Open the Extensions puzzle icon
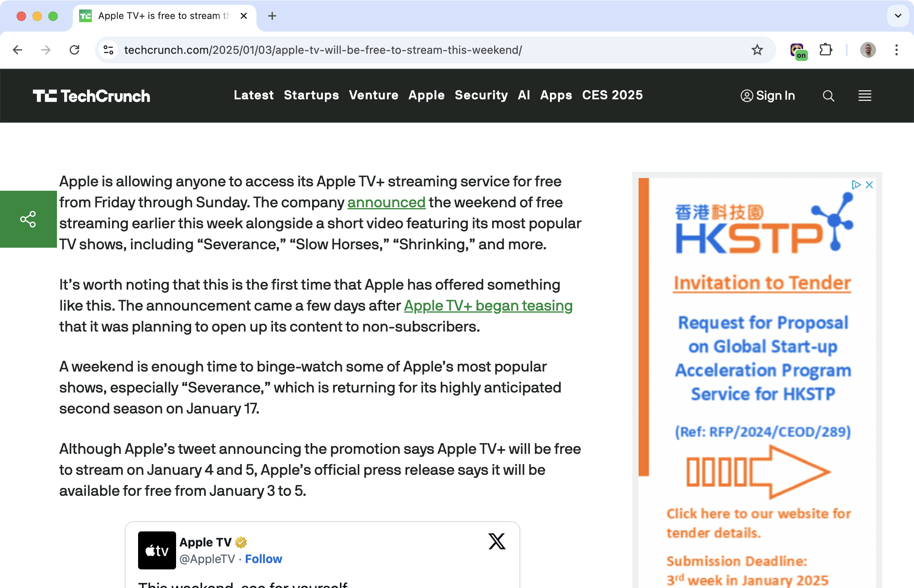This screenshot has height=588, width=914. pyautogui.click(x=826, y=50)
